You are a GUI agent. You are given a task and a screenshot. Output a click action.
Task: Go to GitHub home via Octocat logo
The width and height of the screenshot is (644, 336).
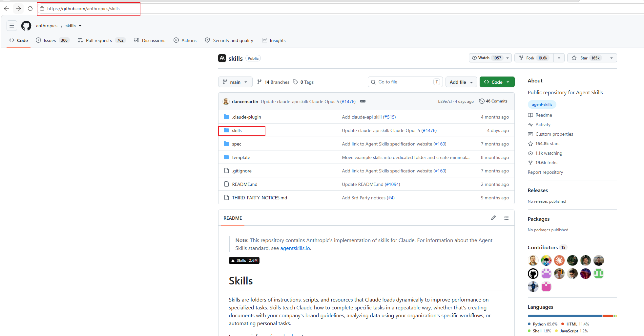click(26, 26)
